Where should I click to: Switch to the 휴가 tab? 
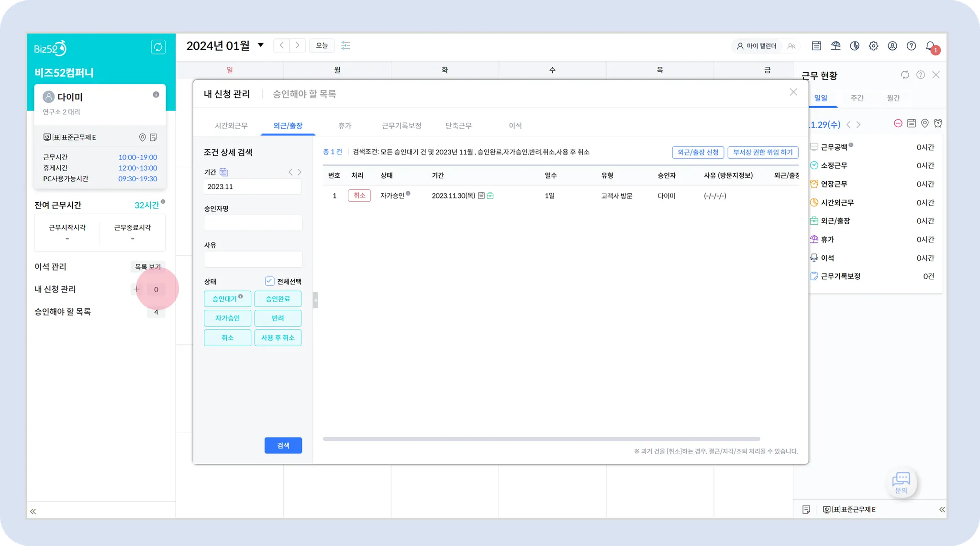pyautogui.click(x=345, y=126)
